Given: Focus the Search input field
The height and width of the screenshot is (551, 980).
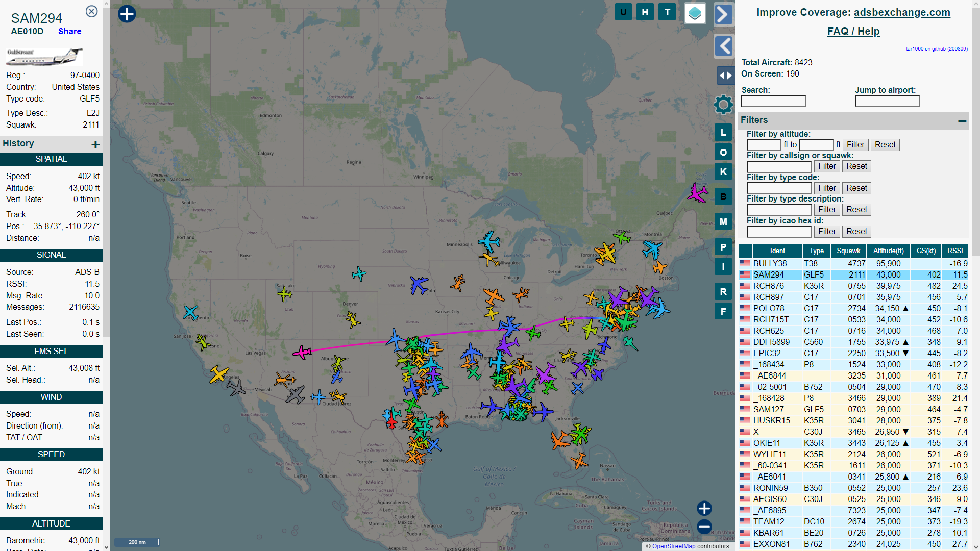Looking at the screenshot, I should click(x=774, y=101).
